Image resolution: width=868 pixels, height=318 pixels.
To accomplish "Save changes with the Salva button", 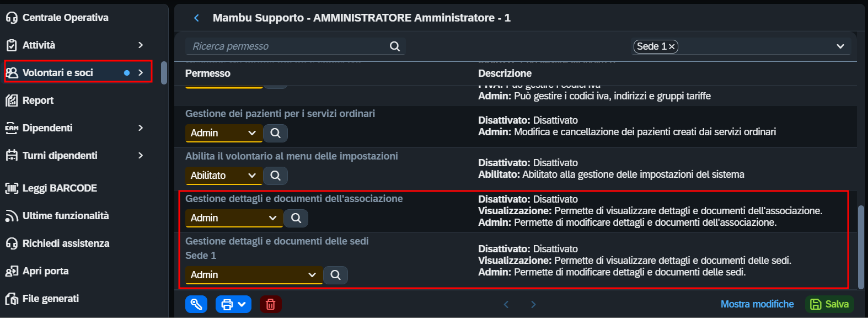I will tap(830, 304).
